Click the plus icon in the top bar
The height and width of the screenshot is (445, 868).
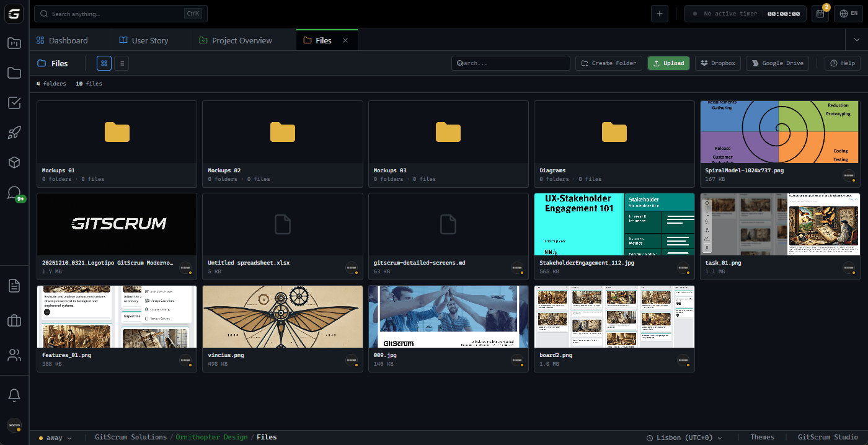(x=660, y=13)
